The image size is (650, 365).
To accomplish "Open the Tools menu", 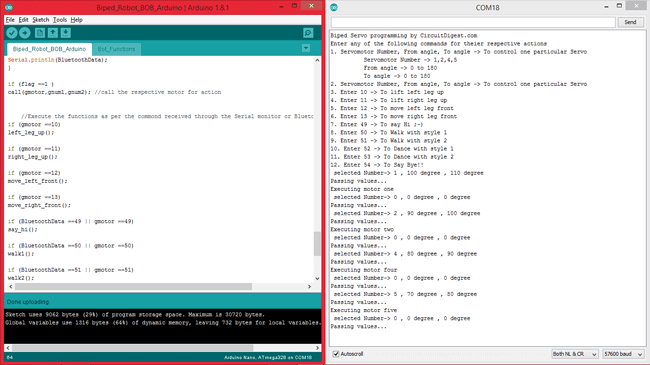I will pyautogui.click(x=60, y=19).
